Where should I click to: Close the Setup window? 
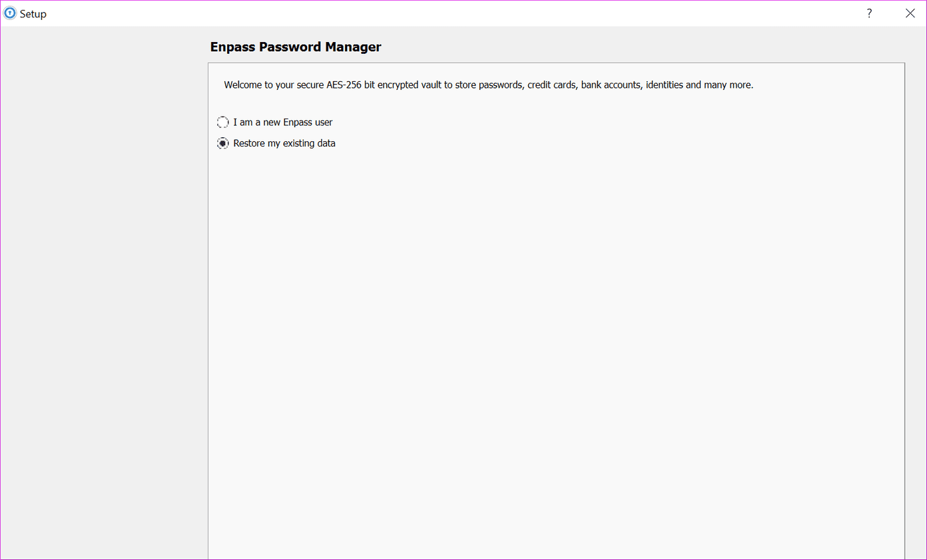[910, 13]
